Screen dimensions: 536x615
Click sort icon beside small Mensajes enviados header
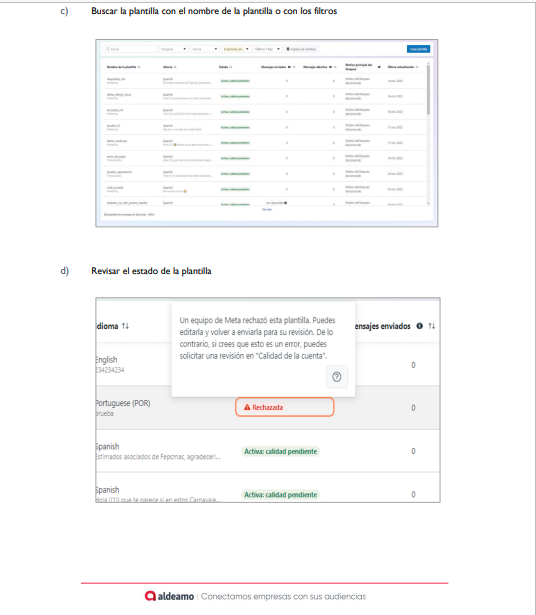(x=294, y=67)
